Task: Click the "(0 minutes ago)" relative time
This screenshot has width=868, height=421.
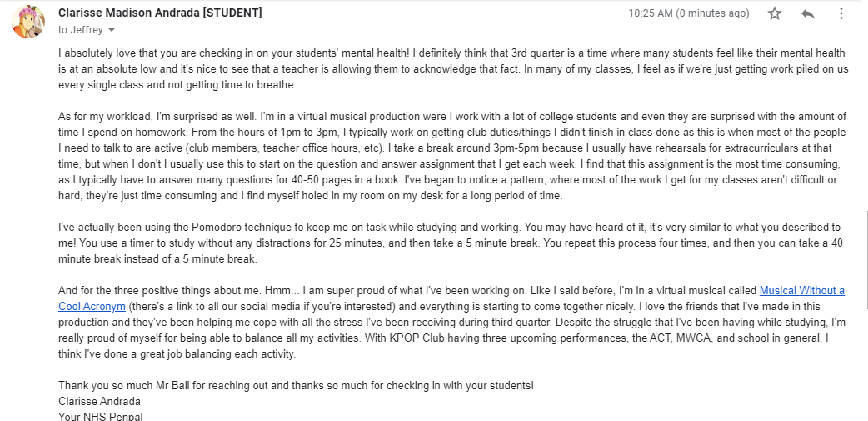Action: 713,13
